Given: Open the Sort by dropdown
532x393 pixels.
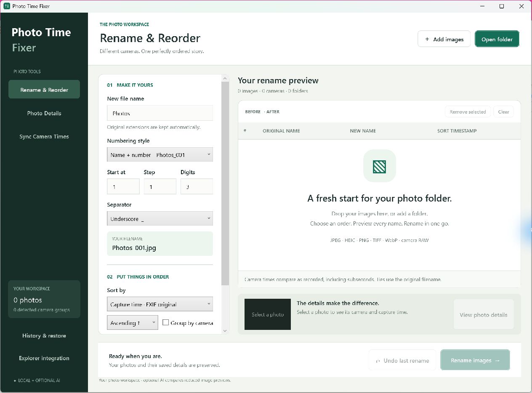Looking at the screenshot, I should (x=160, y=304).
